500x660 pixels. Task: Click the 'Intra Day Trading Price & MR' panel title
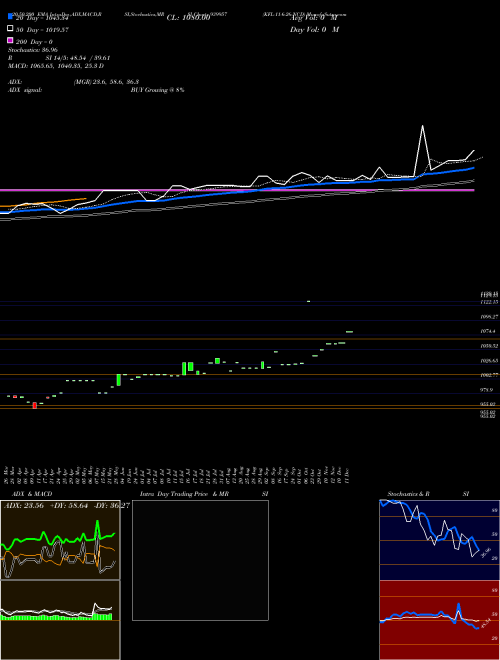pos(184,494)
